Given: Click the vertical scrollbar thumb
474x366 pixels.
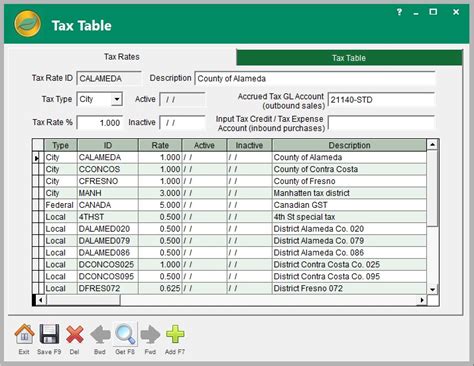Looking at the screenshot, I should [432, 188].
